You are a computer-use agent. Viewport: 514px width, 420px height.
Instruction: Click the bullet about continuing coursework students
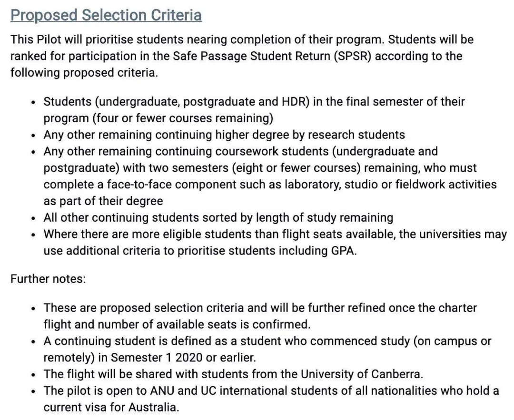pyautogui.click(x=270, y=176)
